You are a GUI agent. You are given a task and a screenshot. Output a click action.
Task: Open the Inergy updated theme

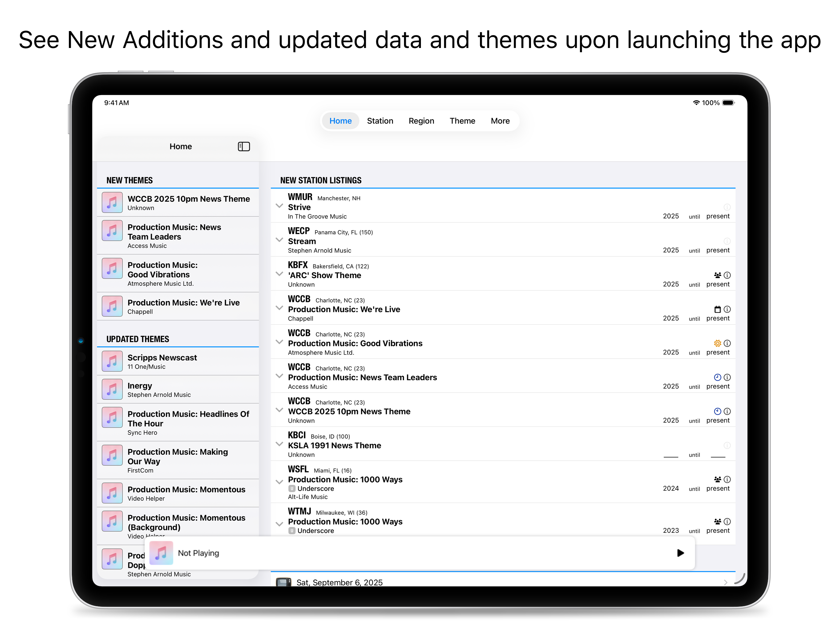tap(178, 389)
